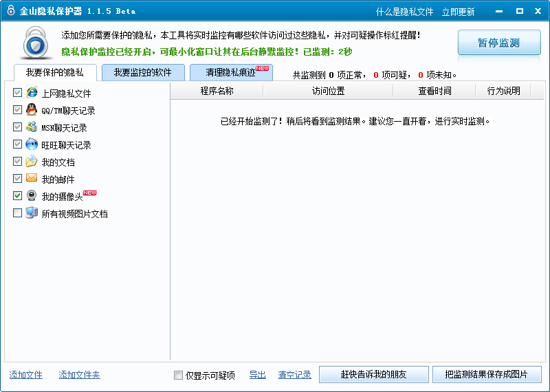This screenshot has width=550, height=392.
Task: Enable the 所有视频图片文档 checkbox
Action: (x=17, y=213)
